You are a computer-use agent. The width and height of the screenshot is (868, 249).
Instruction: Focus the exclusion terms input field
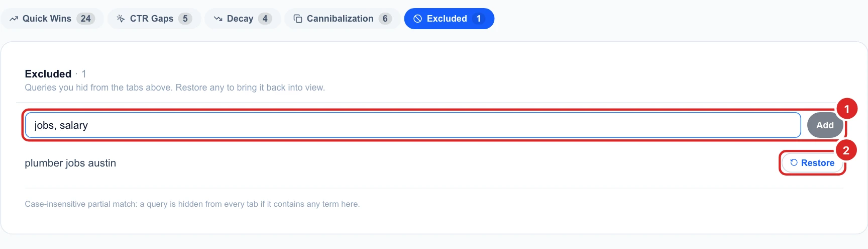[x=413, y=125]
